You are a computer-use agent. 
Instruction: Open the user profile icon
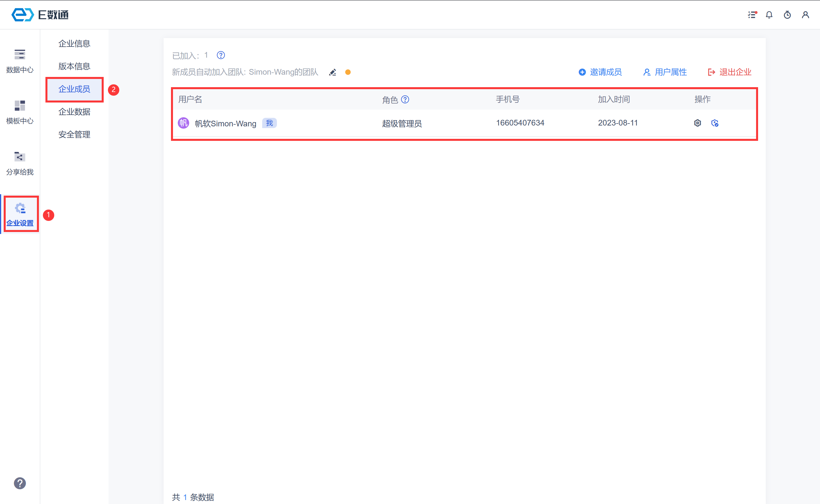(805, 15)
